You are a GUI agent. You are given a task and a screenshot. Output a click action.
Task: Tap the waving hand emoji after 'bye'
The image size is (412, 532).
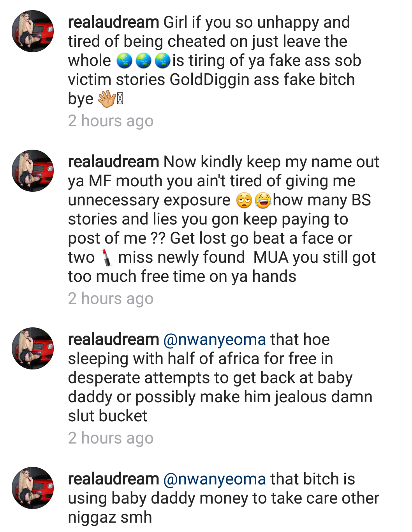click(x=107, y=99)
